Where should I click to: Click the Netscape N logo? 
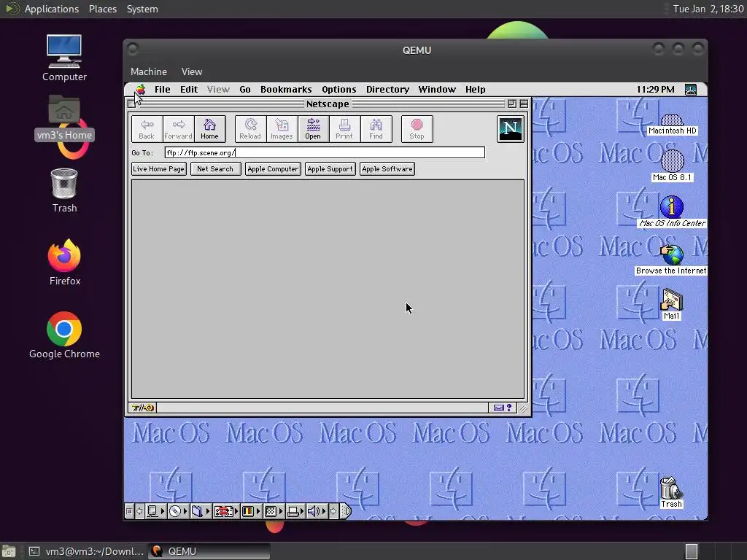tap(510, 129)
